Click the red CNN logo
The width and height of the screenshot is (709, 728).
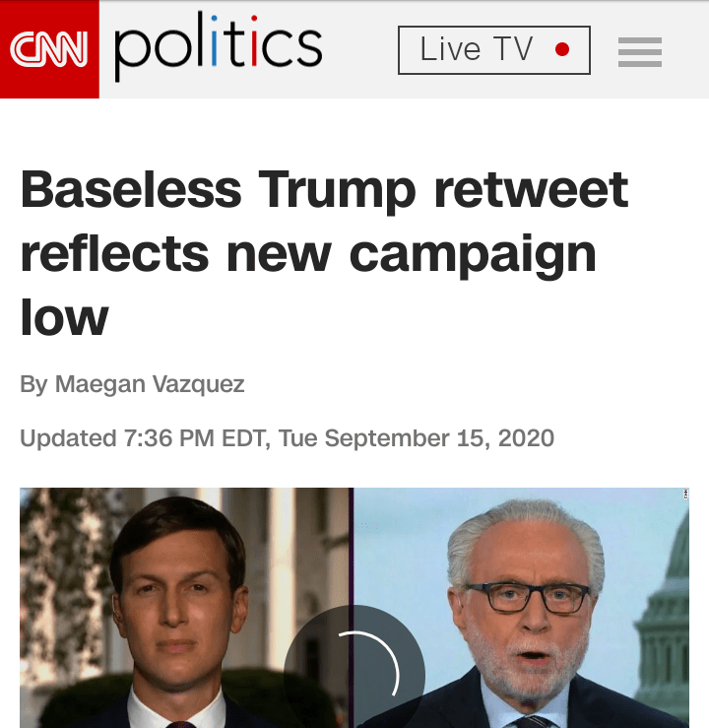click(x=48, y=49)
